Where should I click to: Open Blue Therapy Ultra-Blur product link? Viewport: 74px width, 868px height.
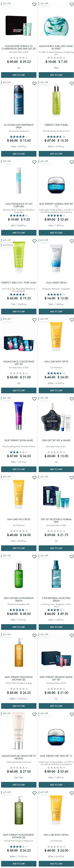coord(19,440)
